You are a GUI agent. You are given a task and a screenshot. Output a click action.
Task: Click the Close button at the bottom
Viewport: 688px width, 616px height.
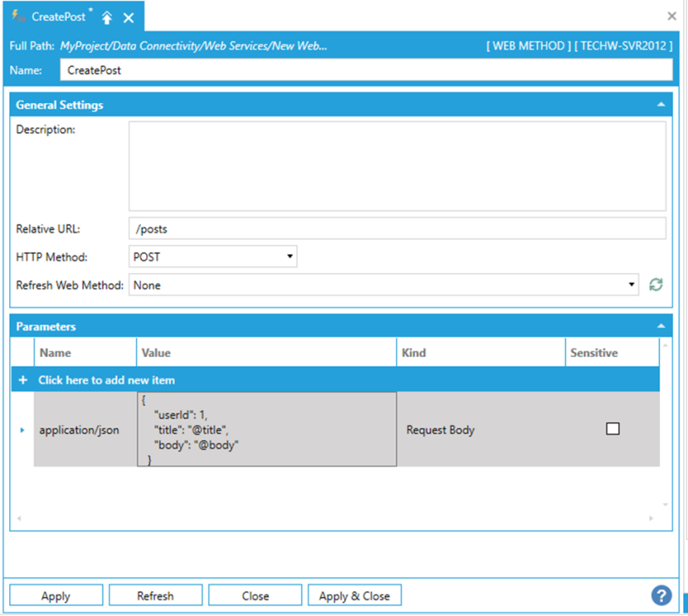[255, 595]
